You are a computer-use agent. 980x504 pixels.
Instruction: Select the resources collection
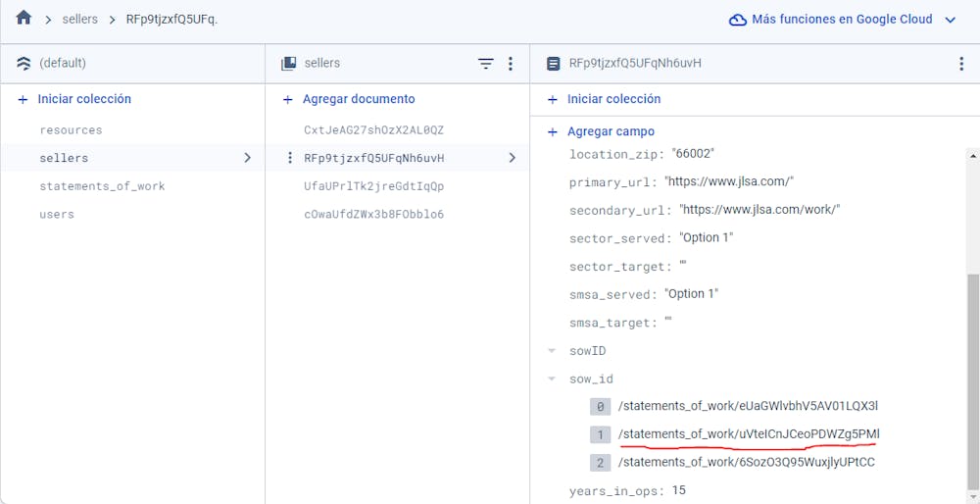[x=71, y=129]
